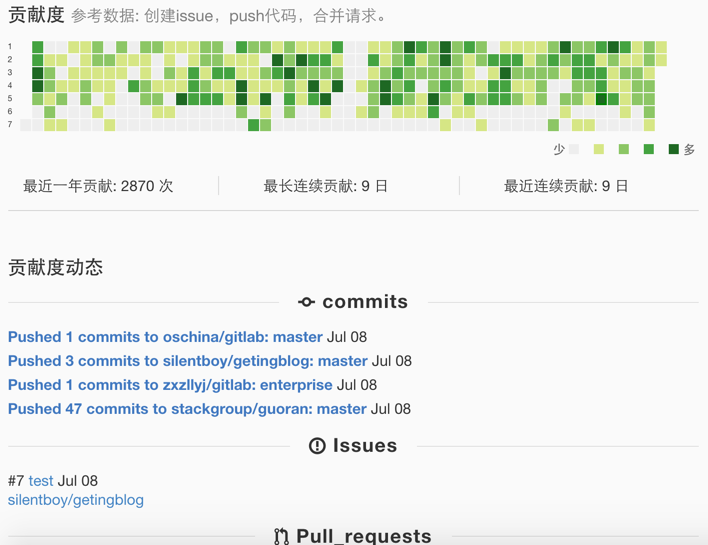This screenshot has height=545, width=708.
Task: Click the Pull_requests merge icon
Action: coord(281,536)
